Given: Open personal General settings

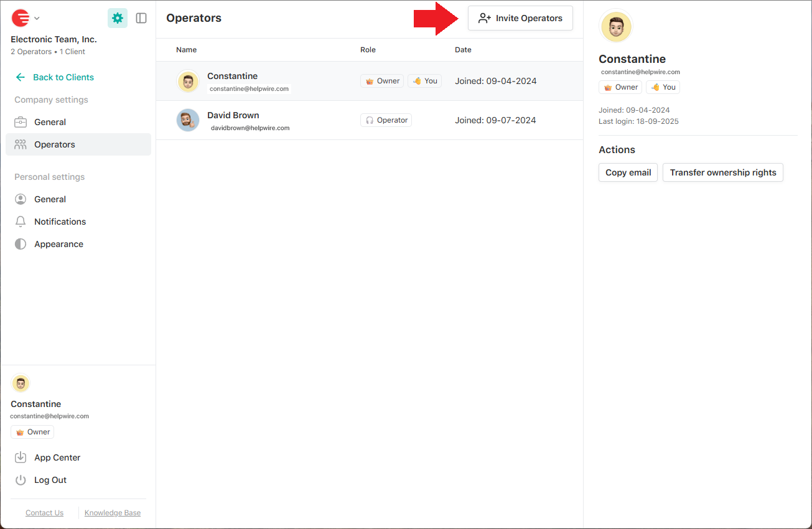Looking at the screenshot, I should coord(50,199).
